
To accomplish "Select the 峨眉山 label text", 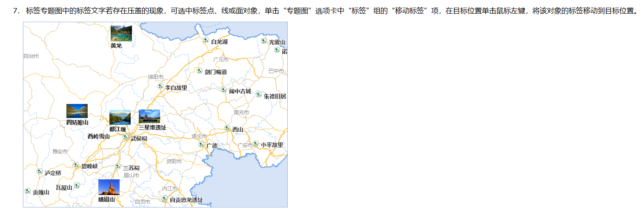I will [106, 199].
